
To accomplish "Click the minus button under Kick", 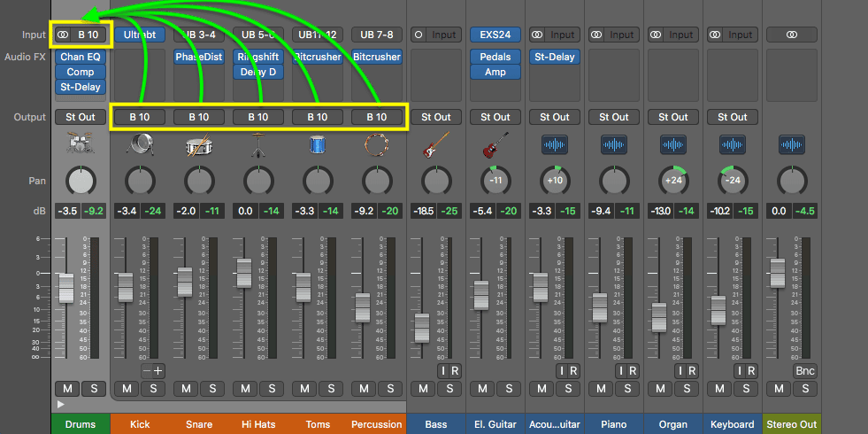I will pyautogui.click(x=146, y=371).
